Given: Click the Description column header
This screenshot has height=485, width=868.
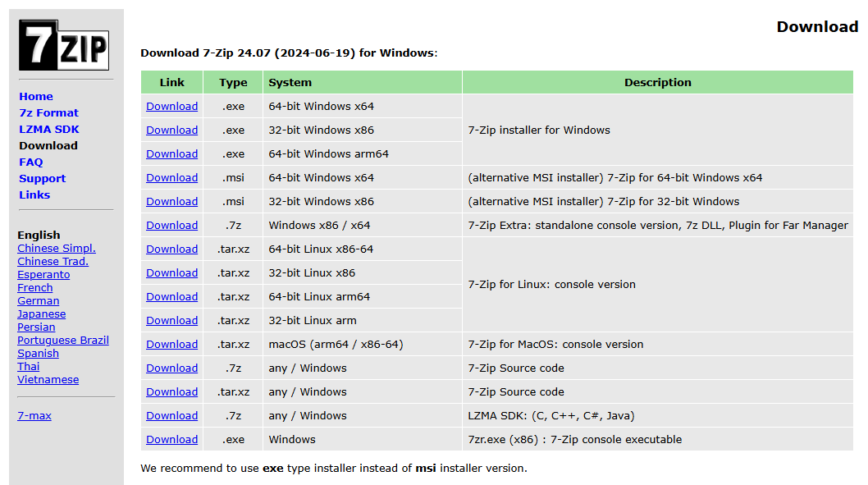Looking at the screenshot, I should click(x=658, y=83).
